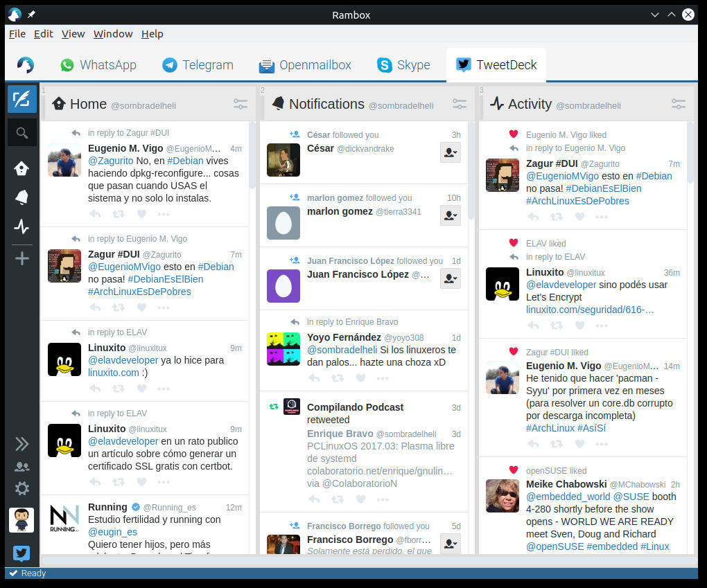The width and height of the screenshot is (707, 588).
Task: Switch to the WhatsApp tab
Action: click(x=98, y=65)
